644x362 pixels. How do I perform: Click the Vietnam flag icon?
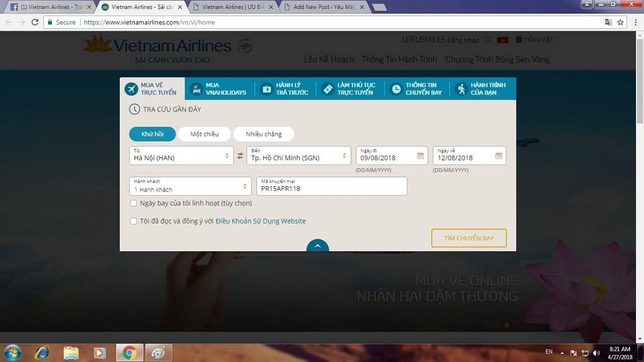502,40
